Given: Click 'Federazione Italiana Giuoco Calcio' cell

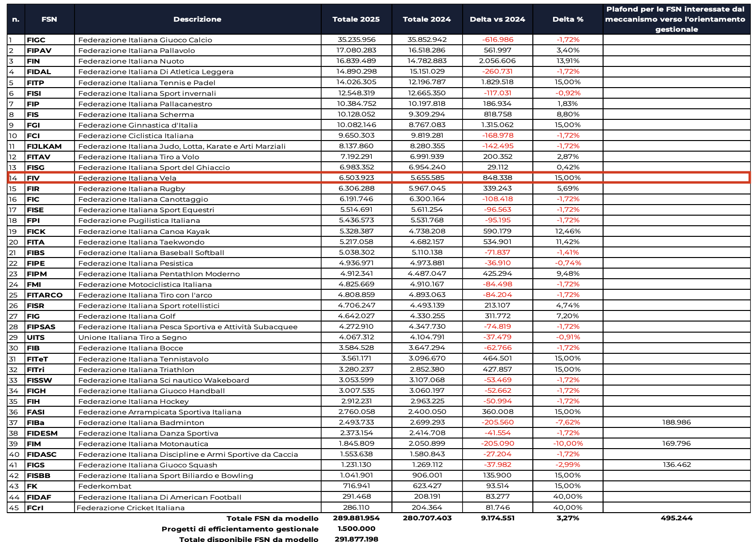Looking at the screenshot, I should pyautogui.click(x=145, y=40).
